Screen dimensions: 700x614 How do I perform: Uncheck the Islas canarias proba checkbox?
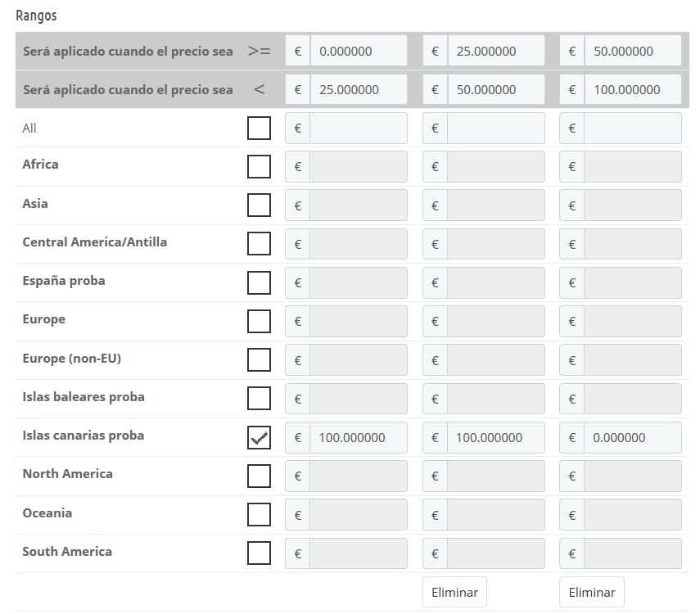(259, 438)
